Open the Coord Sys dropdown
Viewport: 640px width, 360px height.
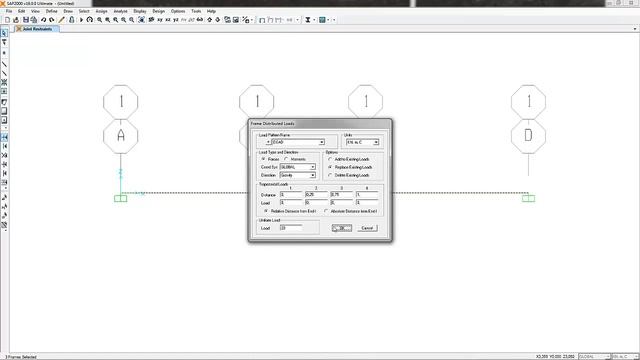(x=313, y=167)
